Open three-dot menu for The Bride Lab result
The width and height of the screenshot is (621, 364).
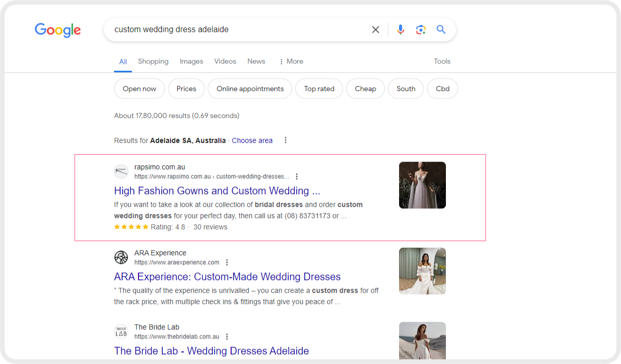tap(227, 337)
